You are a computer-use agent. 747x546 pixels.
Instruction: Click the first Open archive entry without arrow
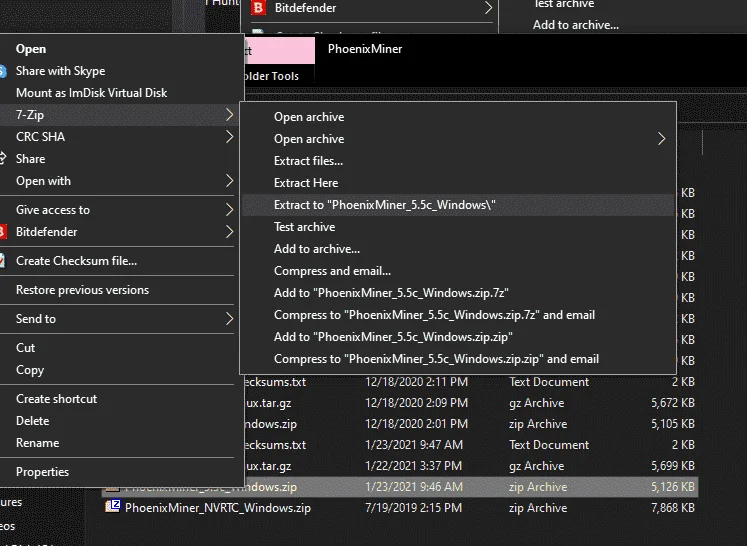click(x=458, y=117)
